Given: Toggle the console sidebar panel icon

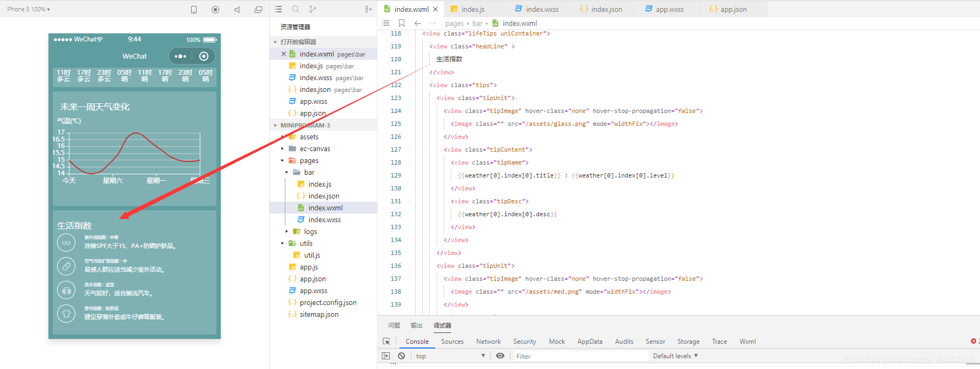Looking at the screenshot, I should coord(386,356).
